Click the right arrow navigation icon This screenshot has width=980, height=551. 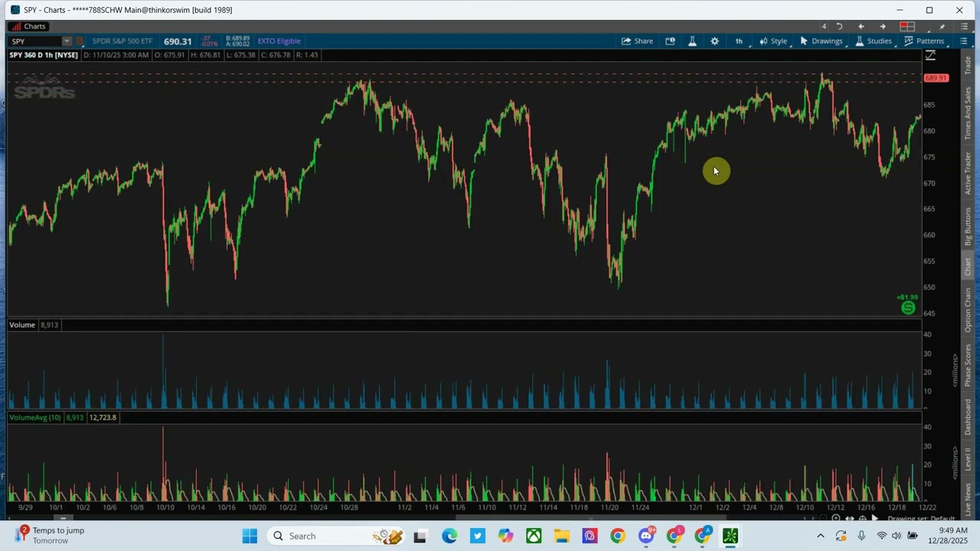[x=883, y=27]
